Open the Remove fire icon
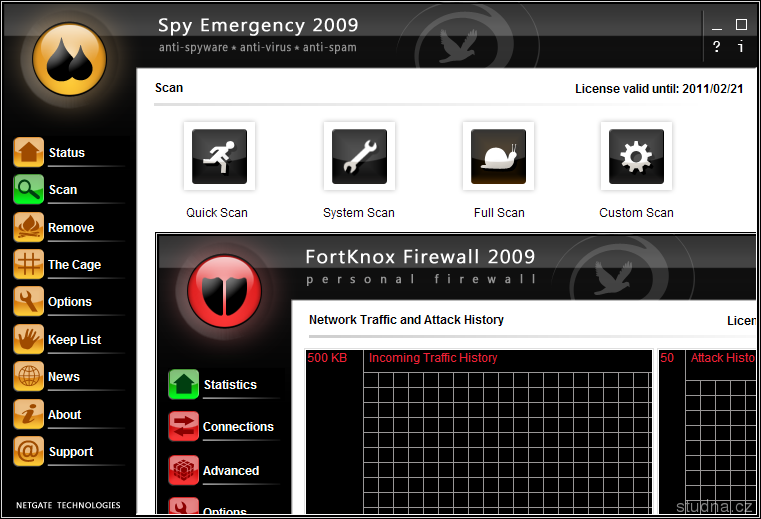761x519 pixels. point(29,227)
